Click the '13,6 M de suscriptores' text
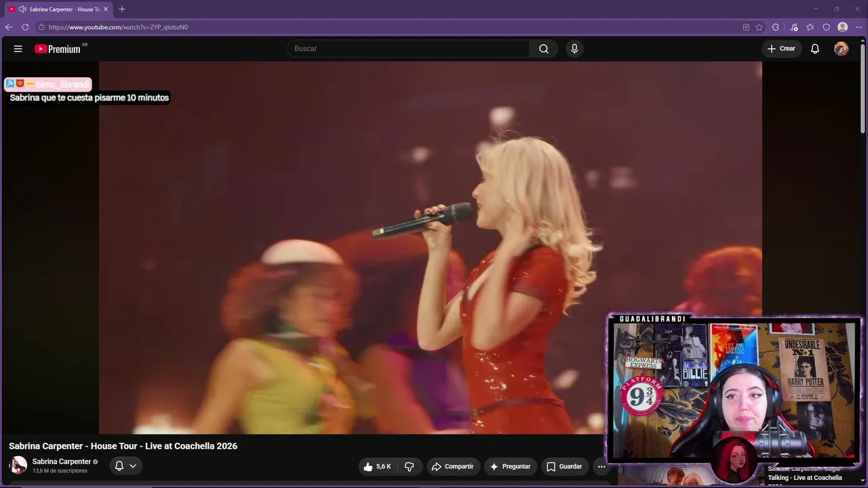 pos(60,471)
